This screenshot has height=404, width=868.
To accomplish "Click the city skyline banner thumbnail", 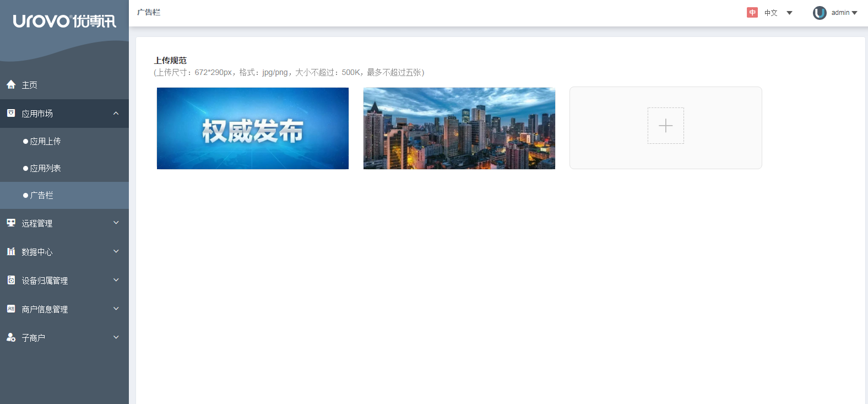I will (459, 128).
